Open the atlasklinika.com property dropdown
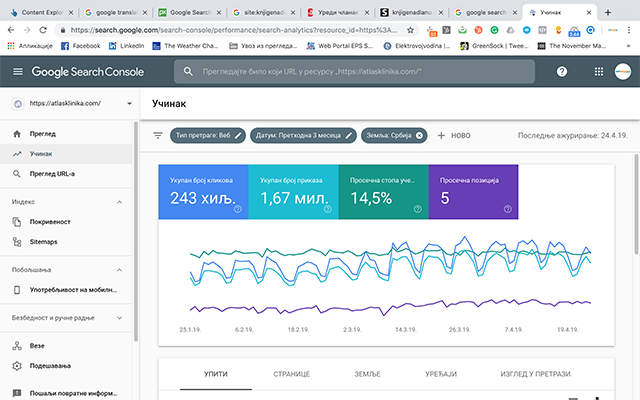This screenshot has height=400, width=640. pyautogui.click(x=129, y=104)
